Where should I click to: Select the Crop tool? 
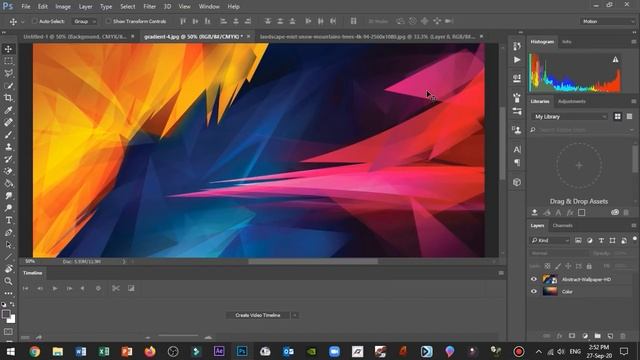pyautogui.click(x=8, y=98)
